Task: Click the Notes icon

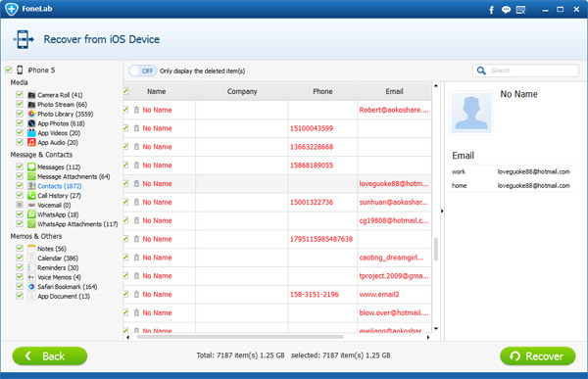Action: click(x=31, y=249)
